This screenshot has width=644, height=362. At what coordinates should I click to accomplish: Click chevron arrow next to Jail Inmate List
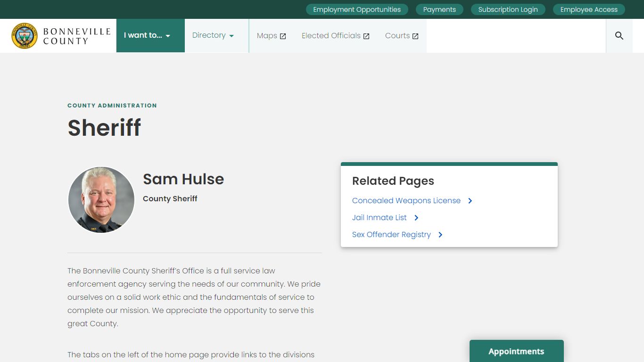coord(416,218)
